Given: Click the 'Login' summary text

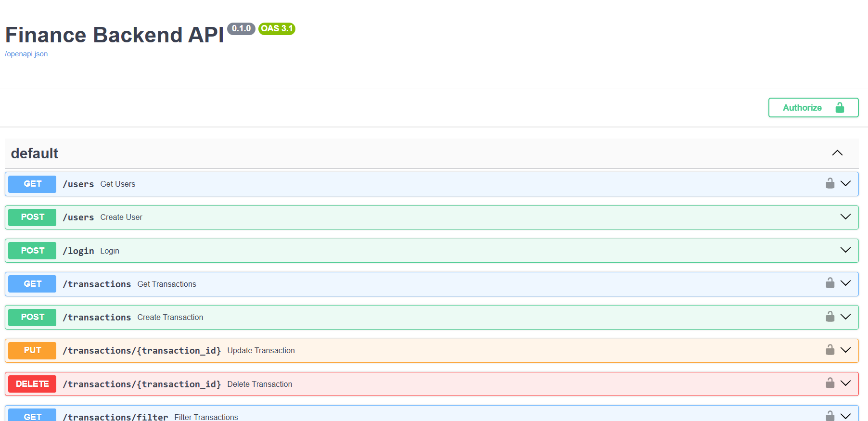Looking at the screenshot, I should tap(110, 251).
